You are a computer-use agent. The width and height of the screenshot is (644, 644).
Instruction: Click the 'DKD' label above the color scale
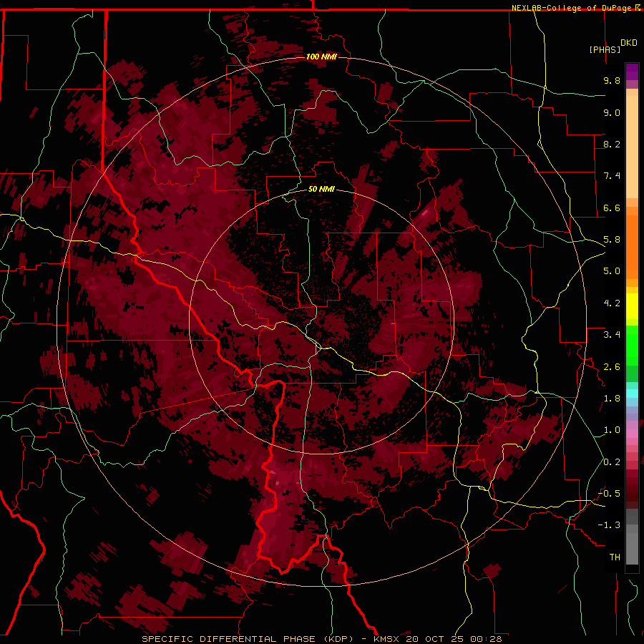[x=629, y=43]
